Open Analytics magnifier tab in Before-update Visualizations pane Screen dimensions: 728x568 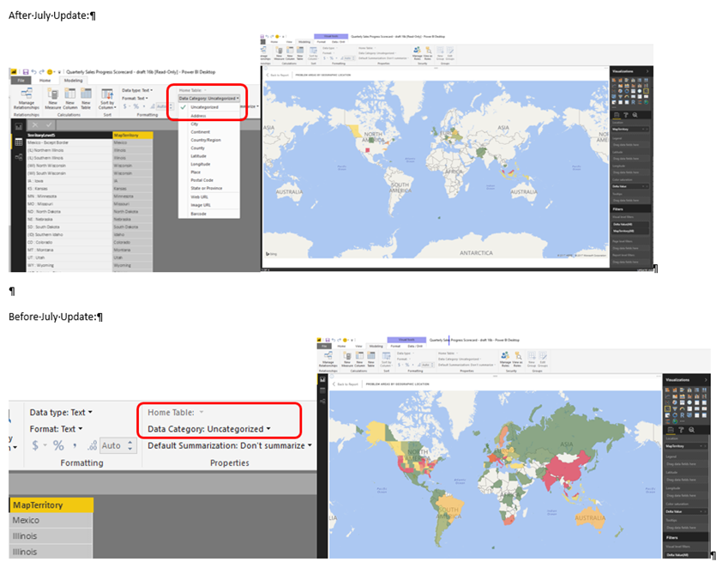click(692, 430)
